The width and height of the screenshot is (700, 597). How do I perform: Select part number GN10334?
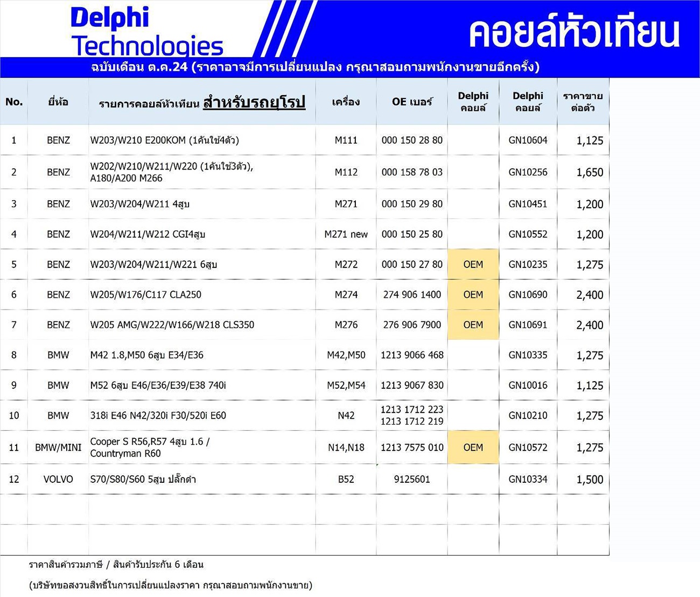coord(528,479)
